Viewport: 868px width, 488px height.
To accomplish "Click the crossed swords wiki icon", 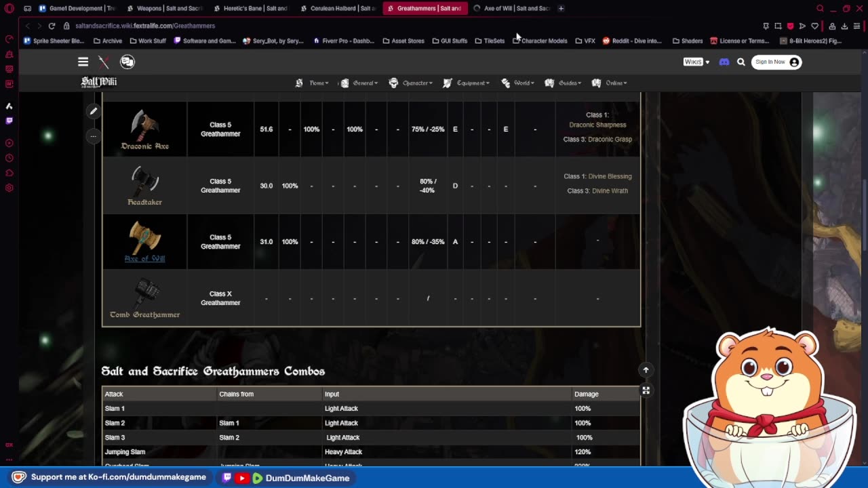I will click(104, 62).
